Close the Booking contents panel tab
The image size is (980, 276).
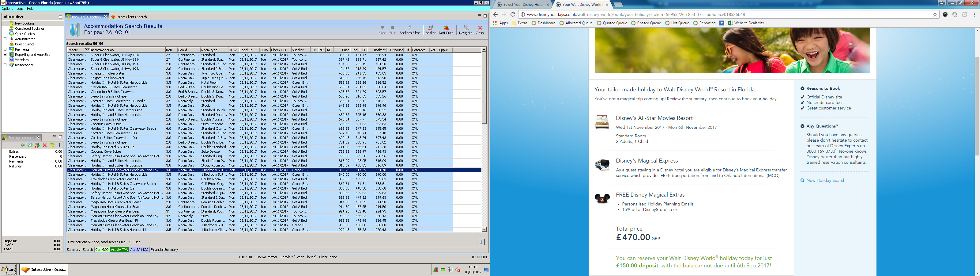tap(38, 138)
